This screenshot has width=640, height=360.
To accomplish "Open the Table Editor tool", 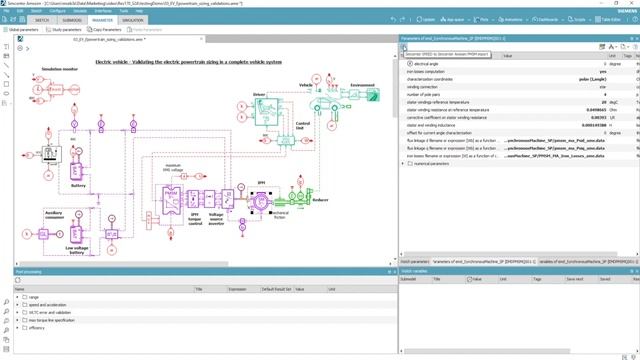I will pos(608,20).
